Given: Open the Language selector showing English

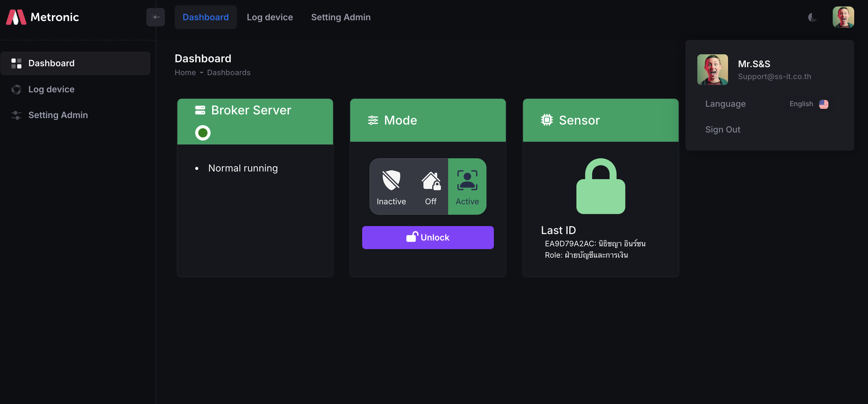Looking at the screenshot, I should (809, 104).
